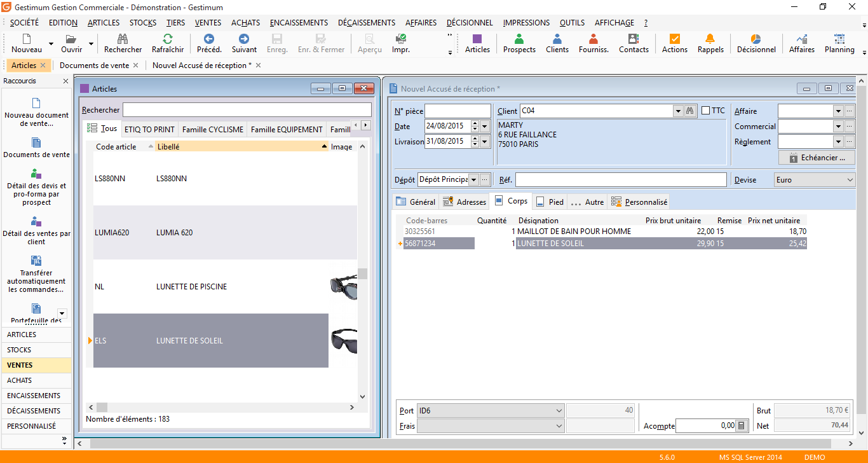Open the Contacts module

pos(634,39)
